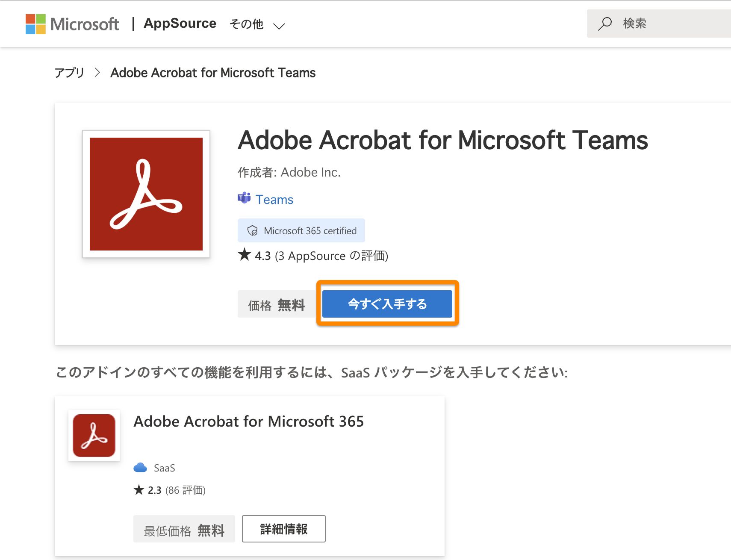Click the small Adobe Acrobat for Microsoft 365 logo
This screenshot has width=731, height=560.
[x=94, y=436]
